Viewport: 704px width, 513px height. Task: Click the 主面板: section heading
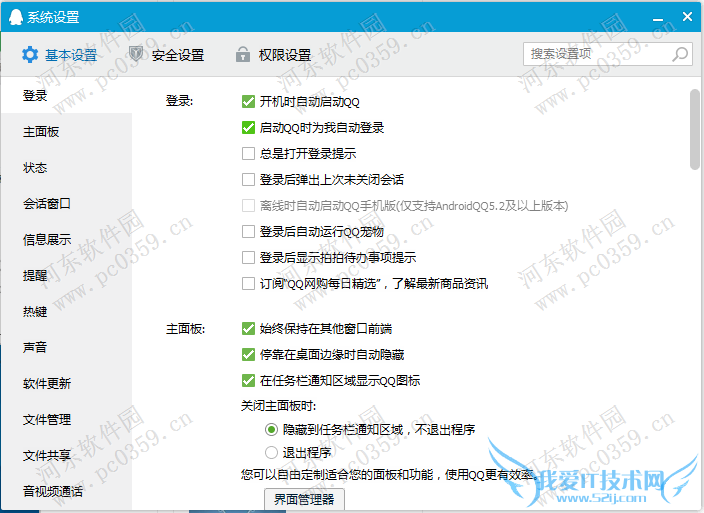click(185, 329)
